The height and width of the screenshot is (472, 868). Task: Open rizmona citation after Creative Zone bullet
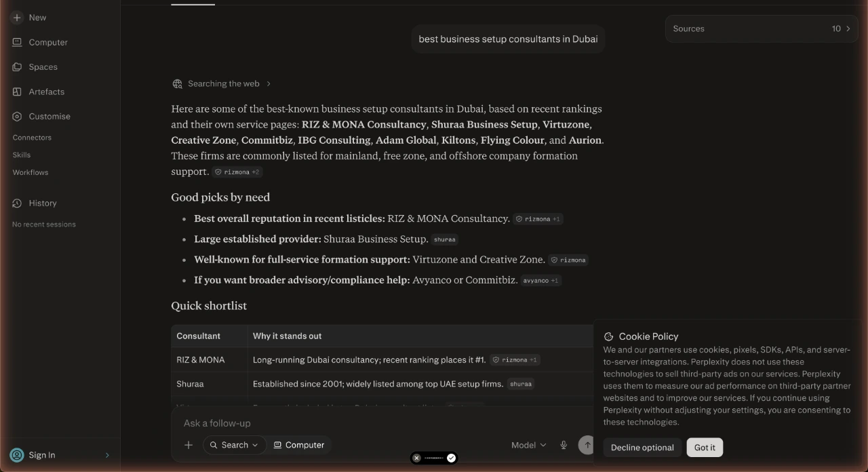pos(568,260)
